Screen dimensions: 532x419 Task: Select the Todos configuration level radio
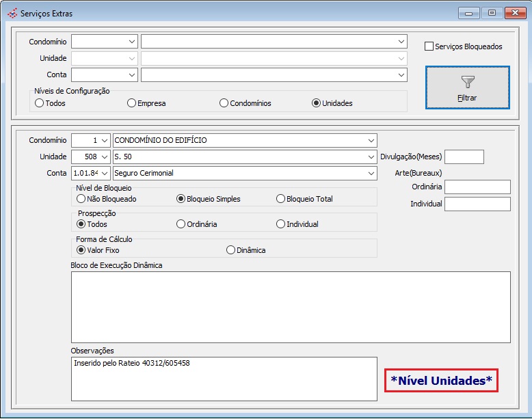point(40,103)
